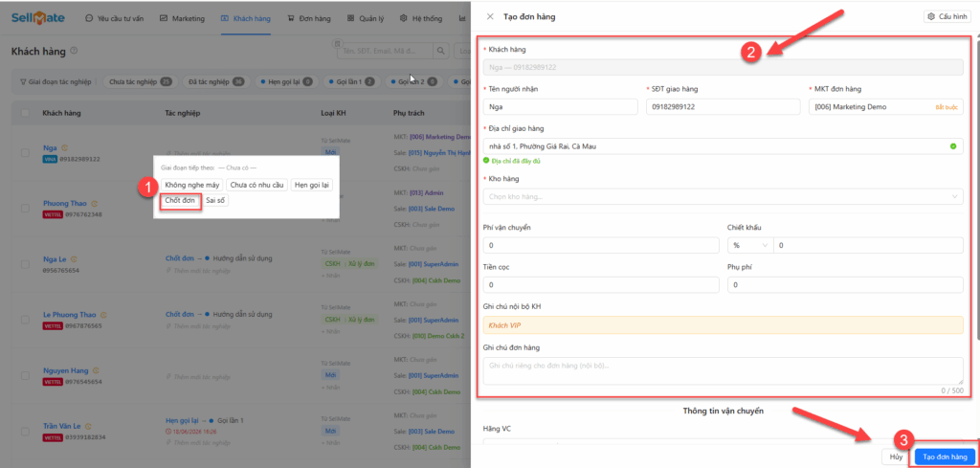The height and width of the screenshot is (468, 980).
Task: Choose Chốt đơn in the popup
Action: coord(180,201)
